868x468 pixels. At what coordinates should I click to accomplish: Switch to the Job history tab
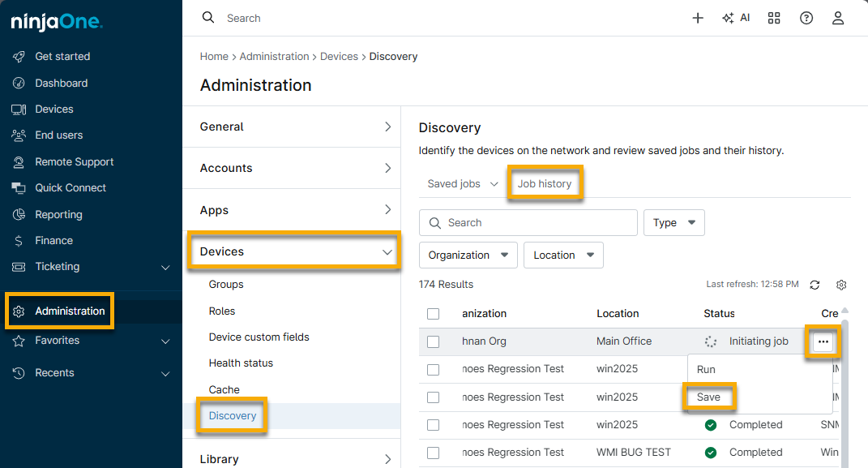tap(545, 183)
